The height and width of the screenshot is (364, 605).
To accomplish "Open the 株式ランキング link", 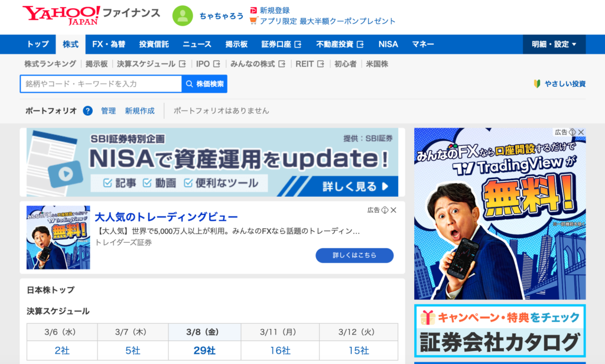I will (x=50, y=64).
